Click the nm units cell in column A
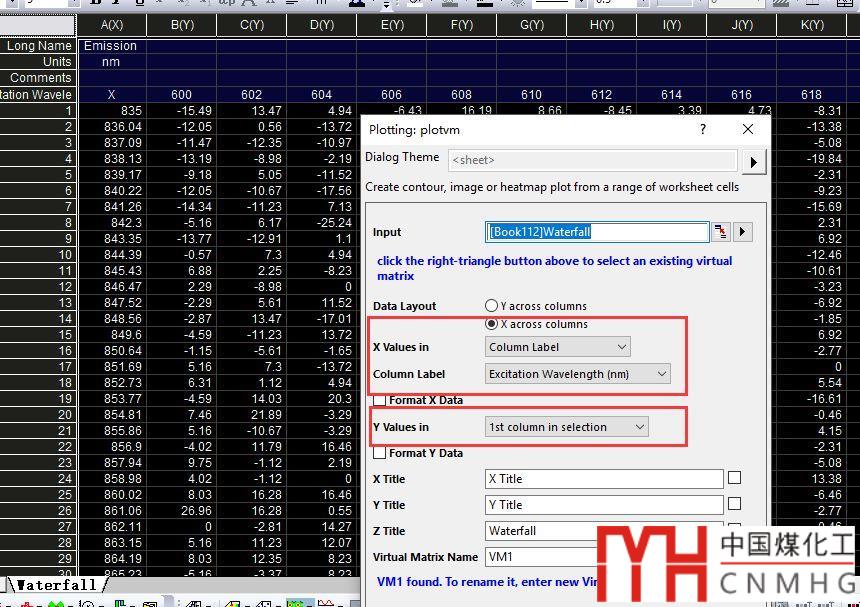The width and height of the screenshot is (860, 607). pyautogui.click(x=112, y=62)
